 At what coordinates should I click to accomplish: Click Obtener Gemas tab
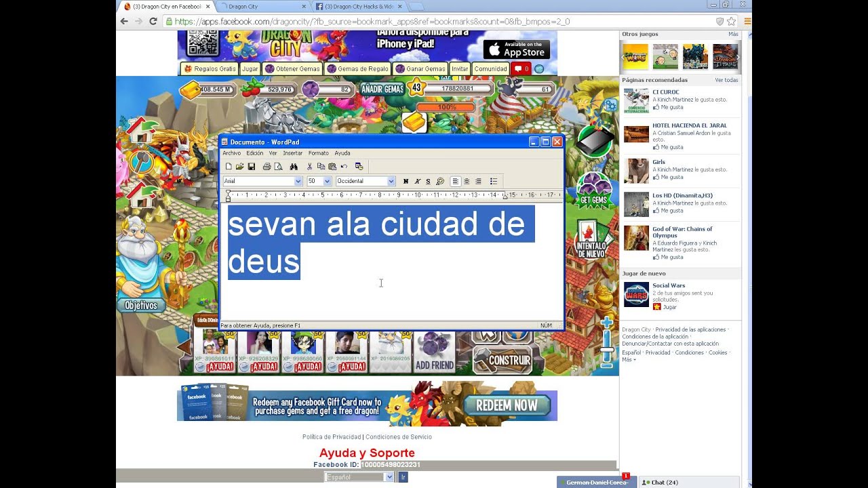293,68
